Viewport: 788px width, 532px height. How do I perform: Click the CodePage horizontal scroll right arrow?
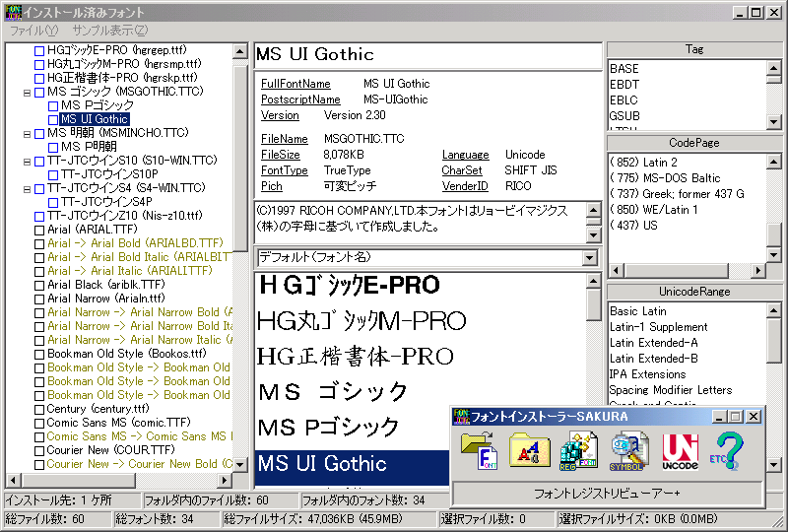758,271
